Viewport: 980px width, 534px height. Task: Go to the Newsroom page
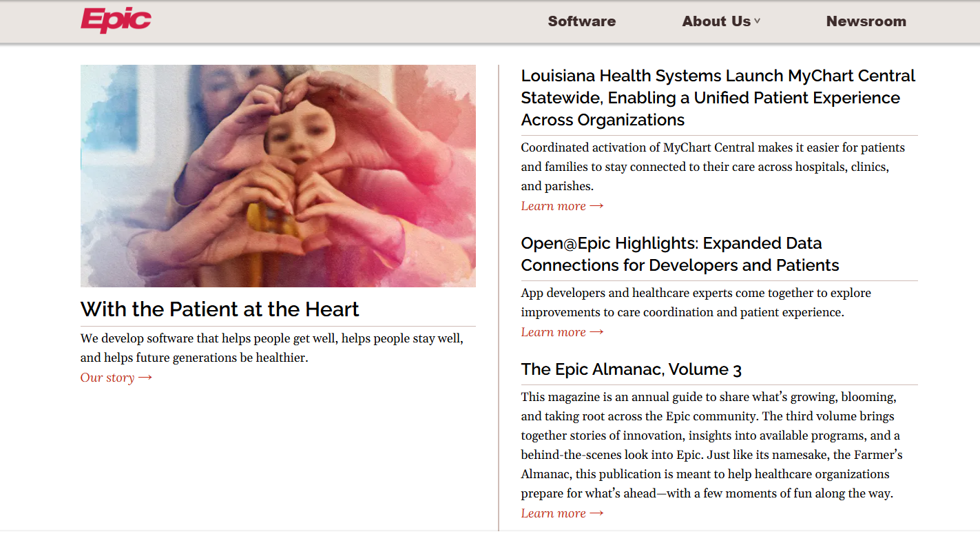click(x=866, y=21)
